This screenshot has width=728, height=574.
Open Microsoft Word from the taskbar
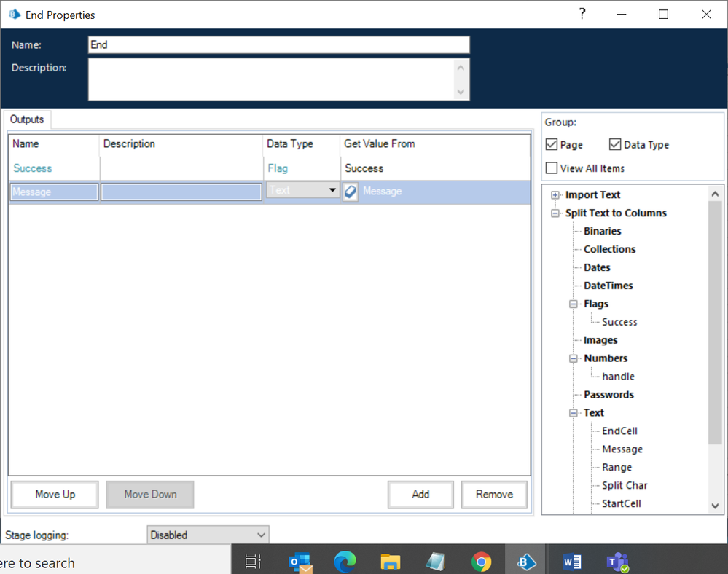[572, 562]
